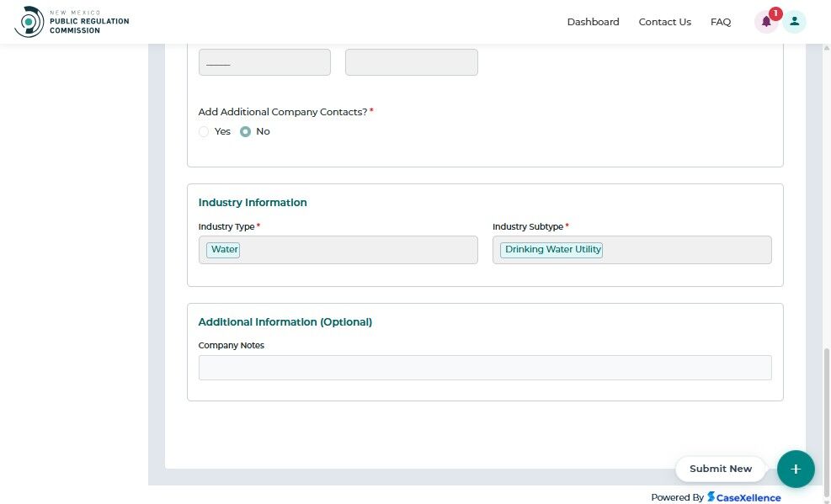Click the green plus floating button
The width and height of the screenshot is (831, 504).
[x=796, y=469]
